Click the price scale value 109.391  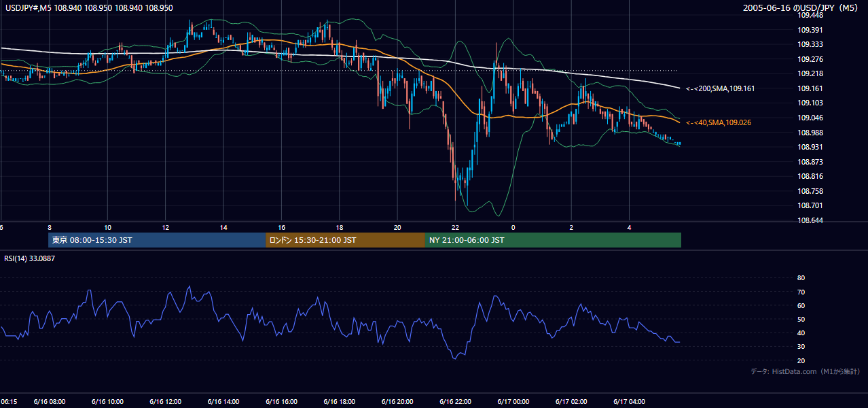pyautogui.click(x=810, y=30)
